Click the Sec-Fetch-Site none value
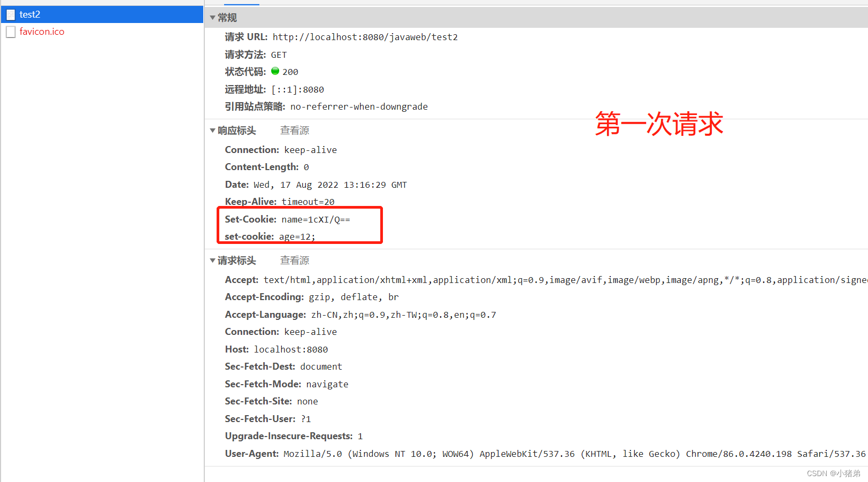Viewport: 868px width, 482px height. pyautogui.click(x=308, y=401)
